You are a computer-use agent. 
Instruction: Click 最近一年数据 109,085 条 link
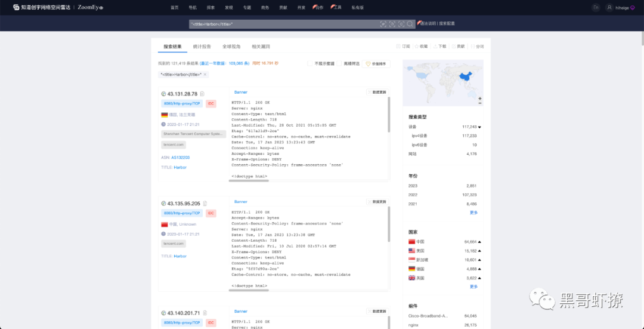click(x=225, y=63)
